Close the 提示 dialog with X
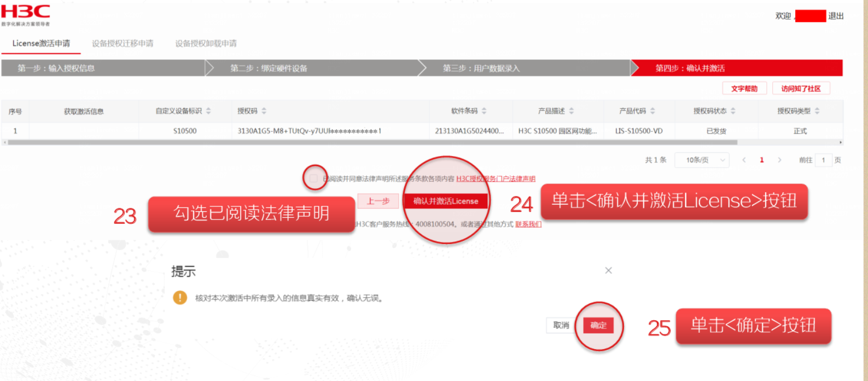Image resolution: width=868 pixels, height=381 pixels. pyautogui.click(x=608, y=270)
